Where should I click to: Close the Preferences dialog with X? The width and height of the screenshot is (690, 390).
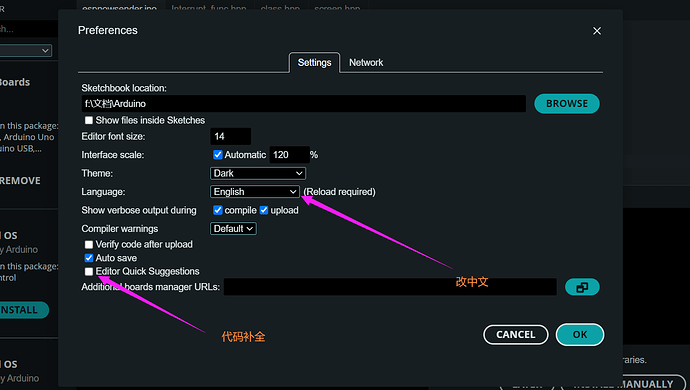click(597, 31)
